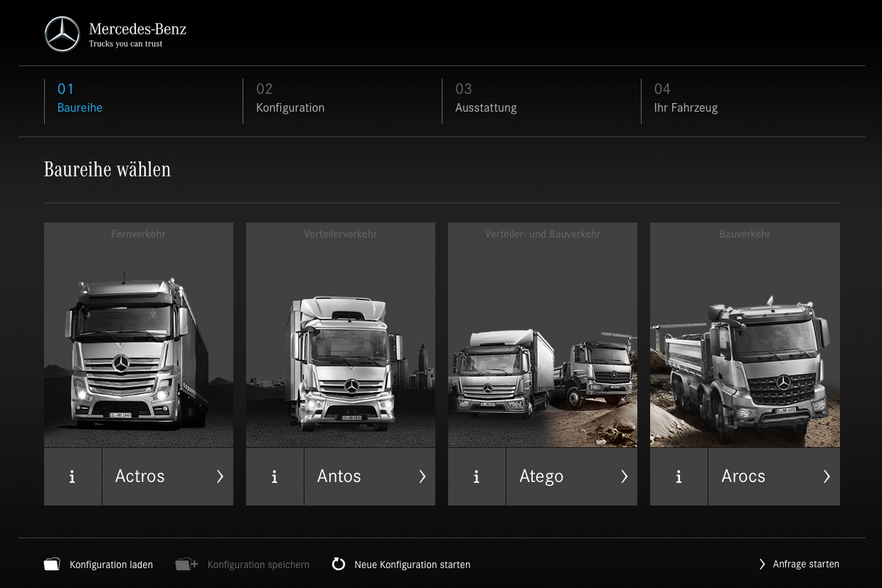
Task: Click the chevron arrow next to Actros
Action: pyautogui.click(x=220, y=477)
